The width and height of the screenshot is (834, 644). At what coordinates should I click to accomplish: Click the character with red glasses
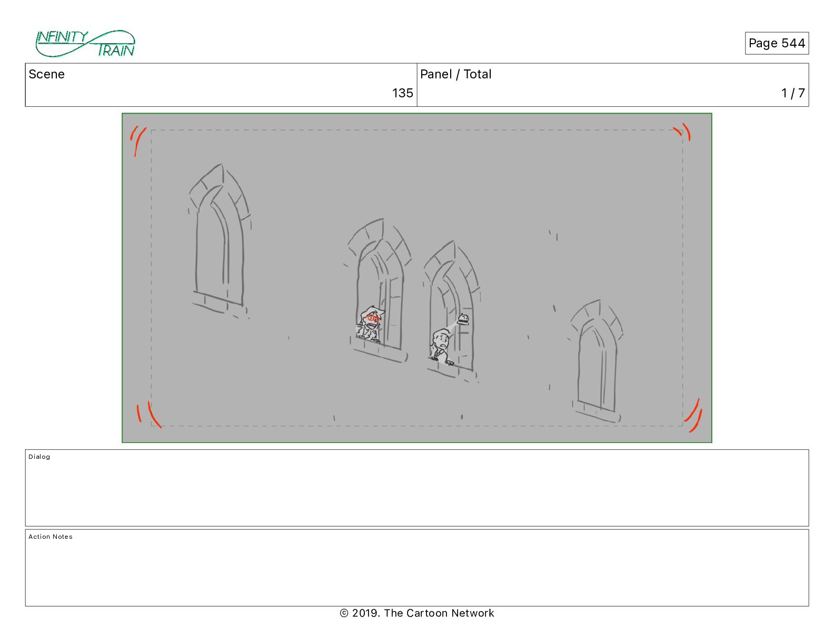(x=371, y=324)
